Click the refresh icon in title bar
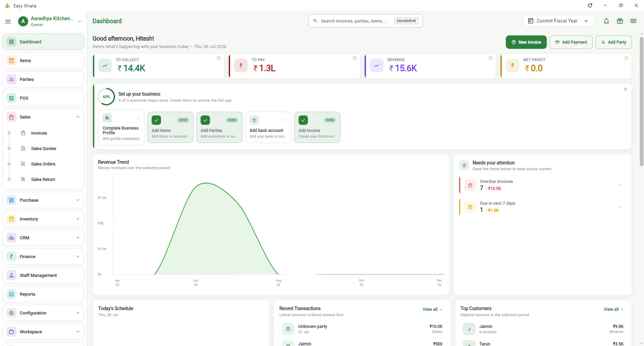 (590, 5)
